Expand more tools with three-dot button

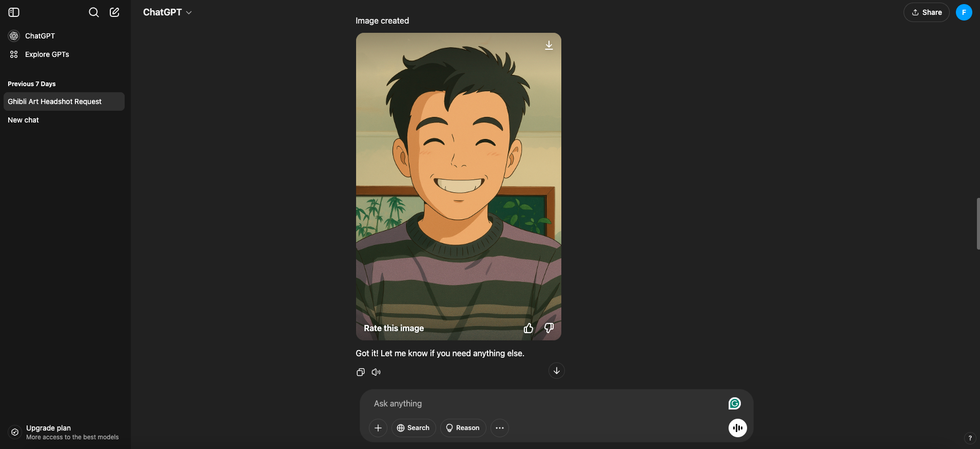(500, 428)
